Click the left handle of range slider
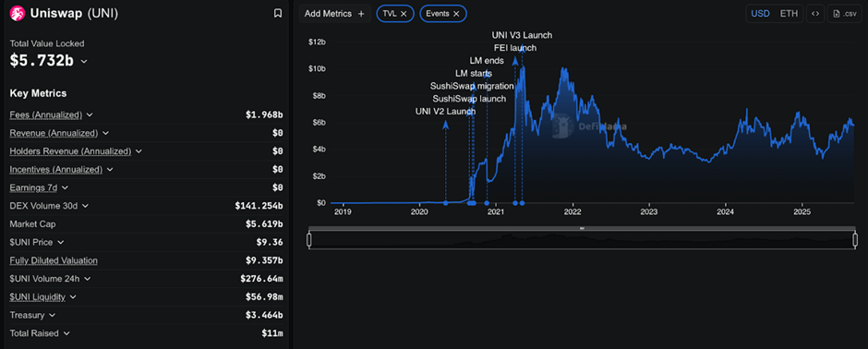This screenshot has width=868, height=349. click(x=309, y=239)
